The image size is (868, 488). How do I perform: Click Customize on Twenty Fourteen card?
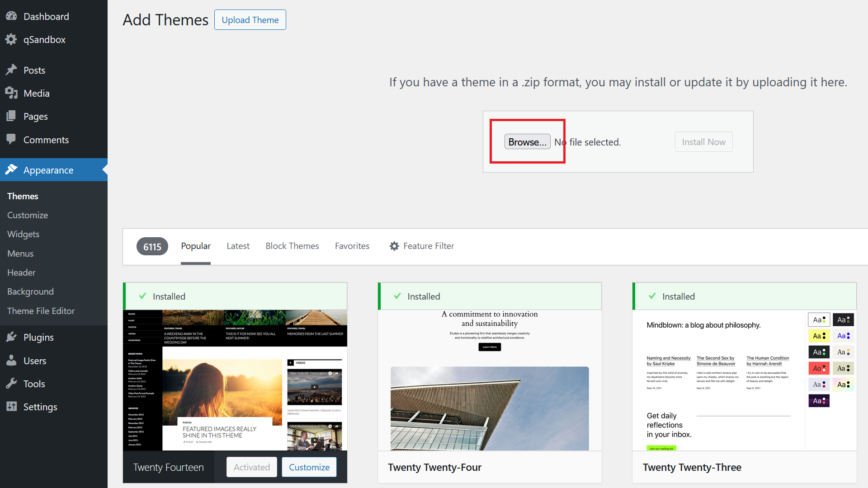(x=309, y=467)
